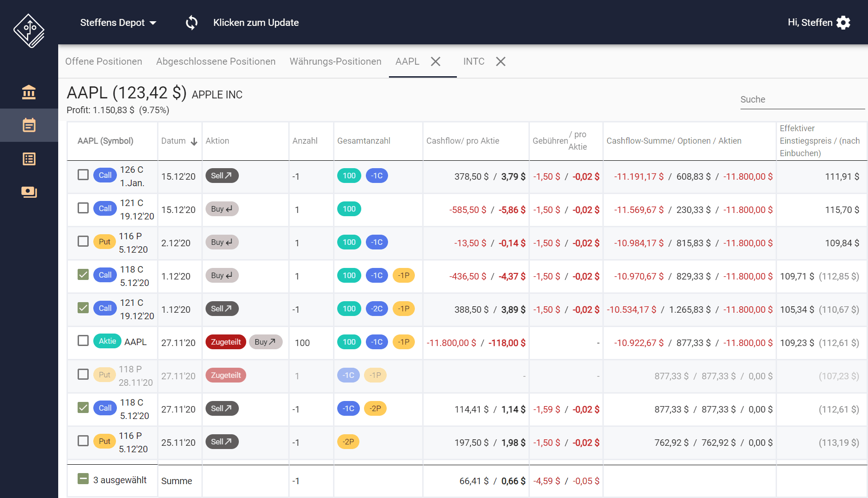The height and width of the screenshot is (498, 868).
Task: Click the Put badge in 116 P 25.11'20 row
Action: point(104,441)
